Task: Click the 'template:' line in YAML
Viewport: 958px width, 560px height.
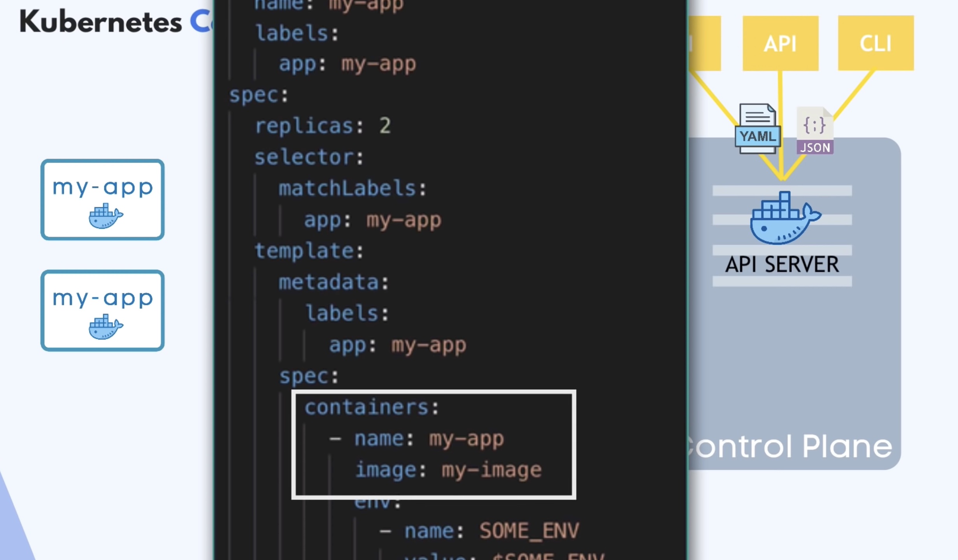Action: 309,251
